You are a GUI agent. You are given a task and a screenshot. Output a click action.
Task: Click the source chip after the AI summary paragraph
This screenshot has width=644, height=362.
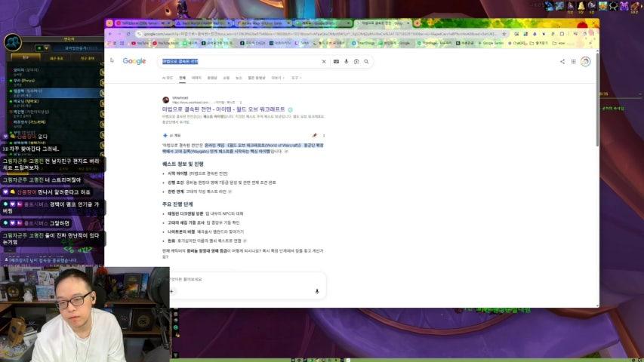286,152
